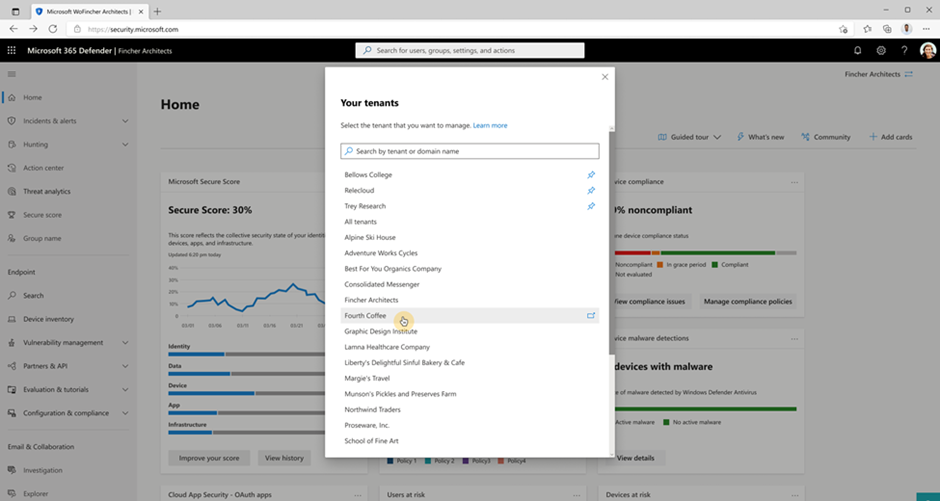Open a new browser tab
Image resolution: width=940 pixels, height=501 pixels.
(x=157, y=11)
